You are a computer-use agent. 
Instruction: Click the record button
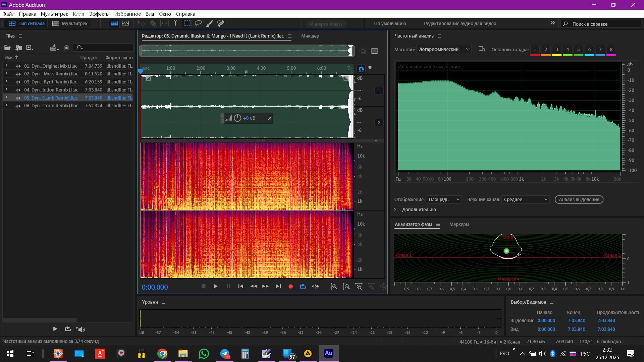coord(291,287)
